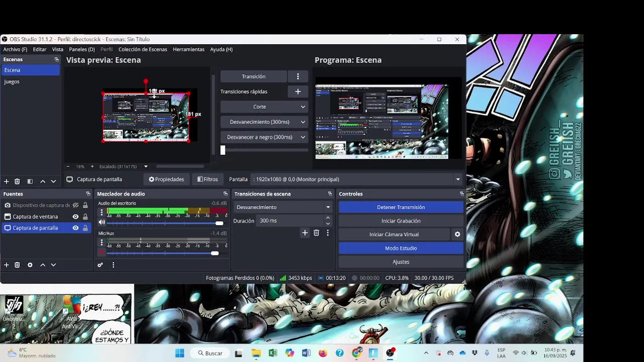Undock the Fuentes panel
The height and width of the screenshot is (362, 644).
[x=88, y=194]
